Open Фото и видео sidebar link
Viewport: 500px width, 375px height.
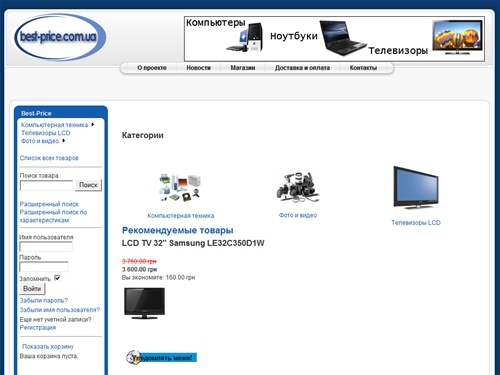pyautogui.click(x=40, y=141)
